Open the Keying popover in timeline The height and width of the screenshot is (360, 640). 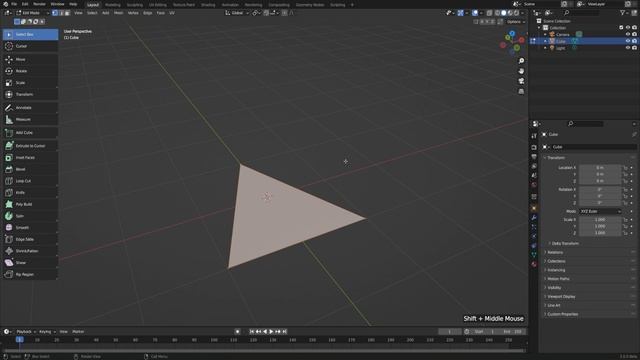[x=47, y=332]
